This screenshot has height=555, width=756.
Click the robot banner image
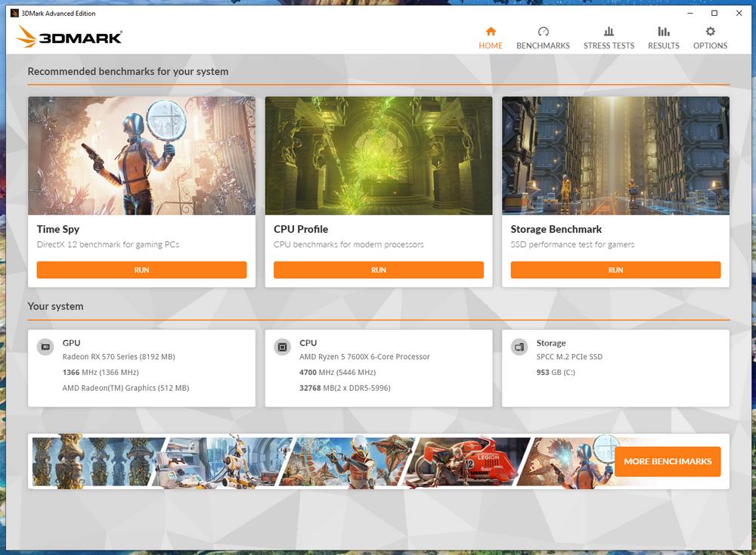[221, 461]
